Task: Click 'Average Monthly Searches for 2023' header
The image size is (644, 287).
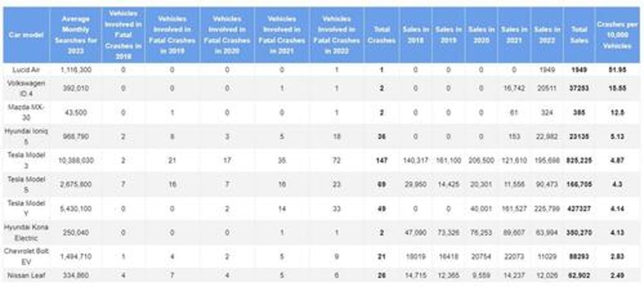Action: (x=76, y=36)
